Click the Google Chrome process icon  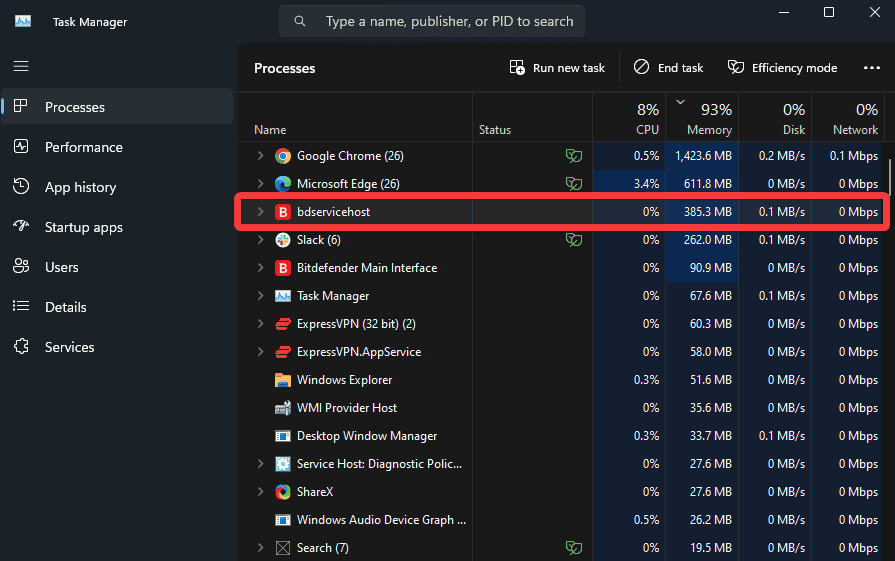[283, 156]
